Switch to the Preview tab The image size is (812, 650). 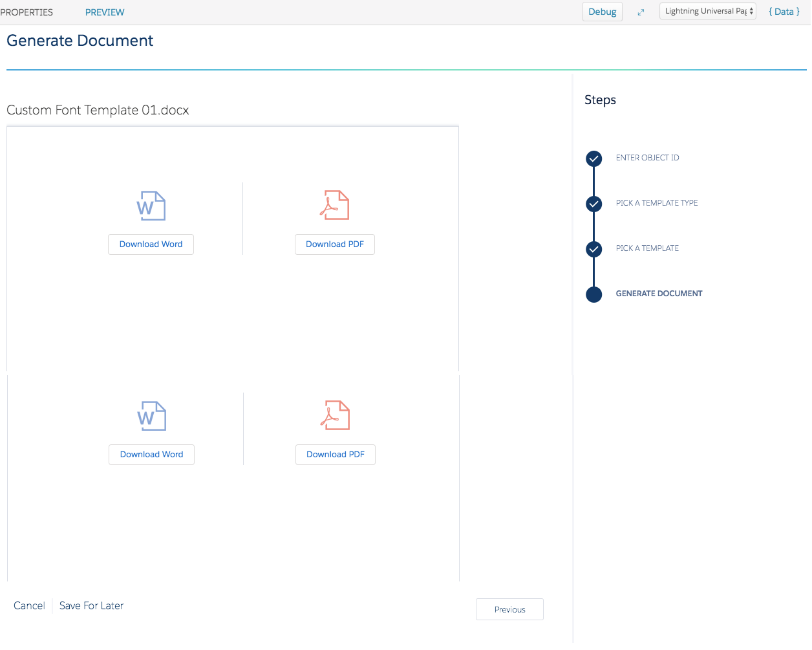click(105, 12)
